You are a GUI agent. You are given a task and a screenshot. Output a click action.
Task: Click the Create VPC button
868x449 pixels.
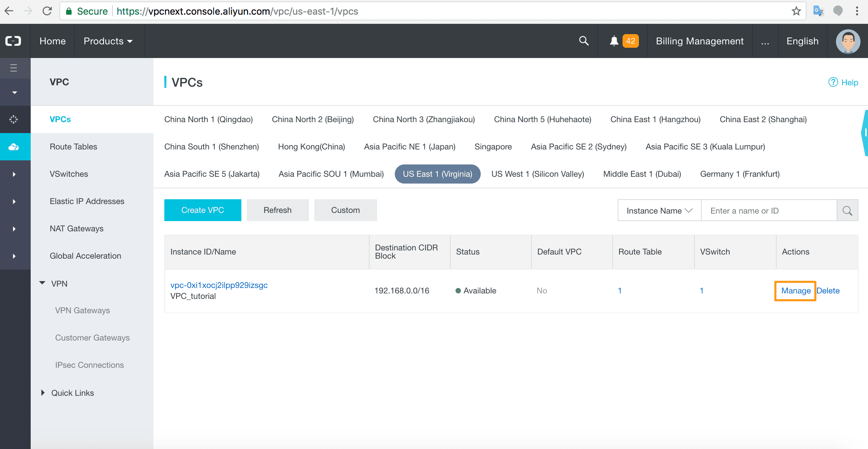(x=203, y=210)
